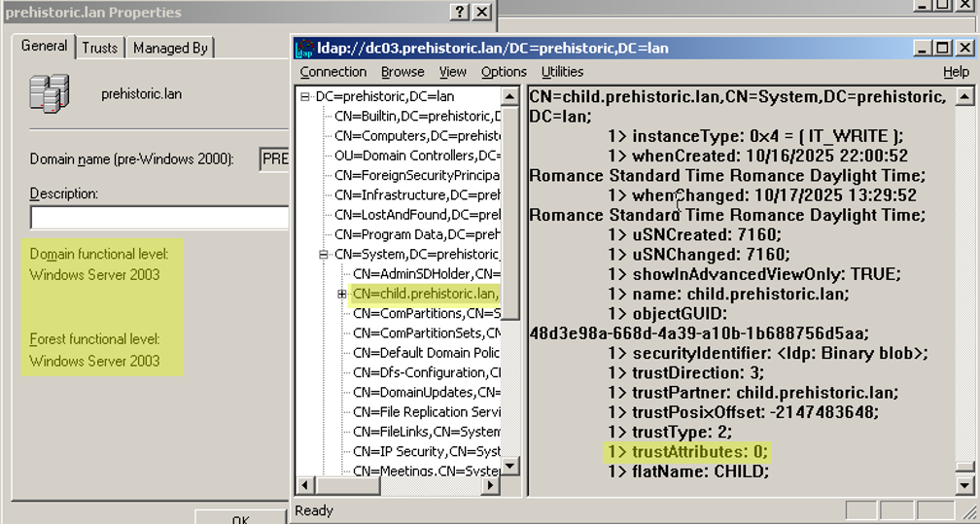Select CN=Default Domain Policy tree entry
Screen dimensions: 980x525
click(x=427, y=353)
